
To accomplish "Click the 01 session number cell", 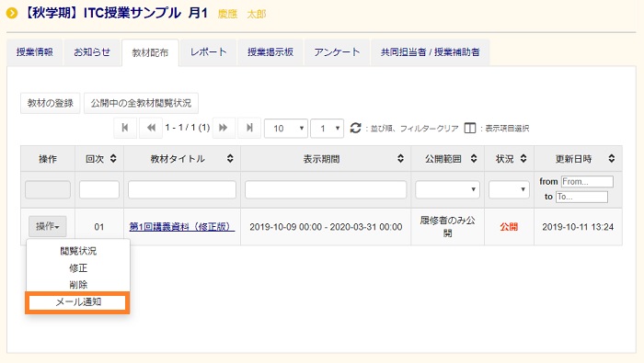I will (99, 227).
